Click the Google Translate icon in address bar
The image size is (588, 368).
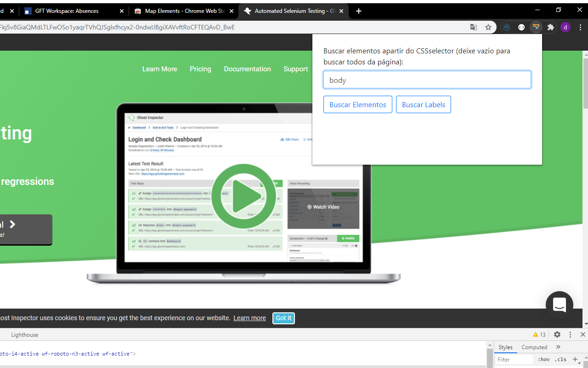[x=473, y=27]
